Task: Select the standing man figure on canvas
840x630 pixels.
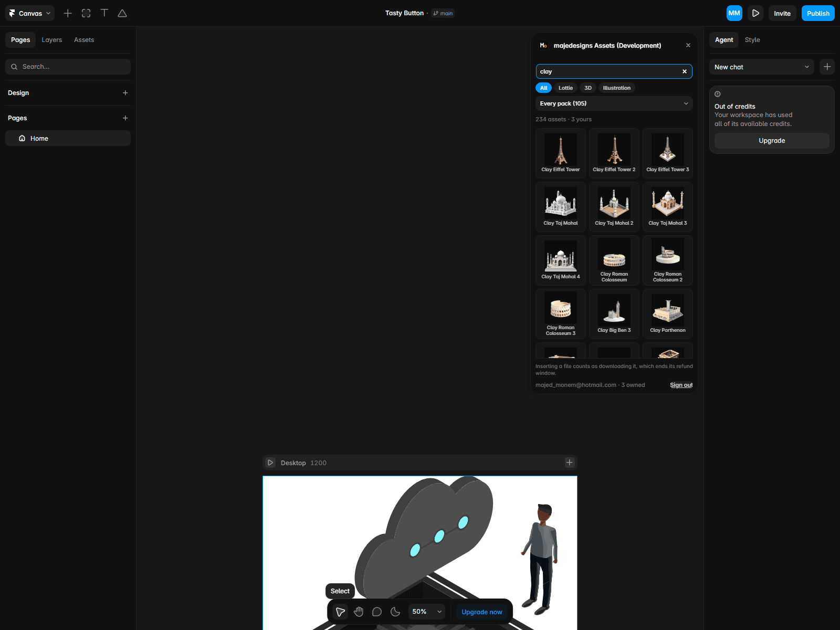Action: [541, 559]
